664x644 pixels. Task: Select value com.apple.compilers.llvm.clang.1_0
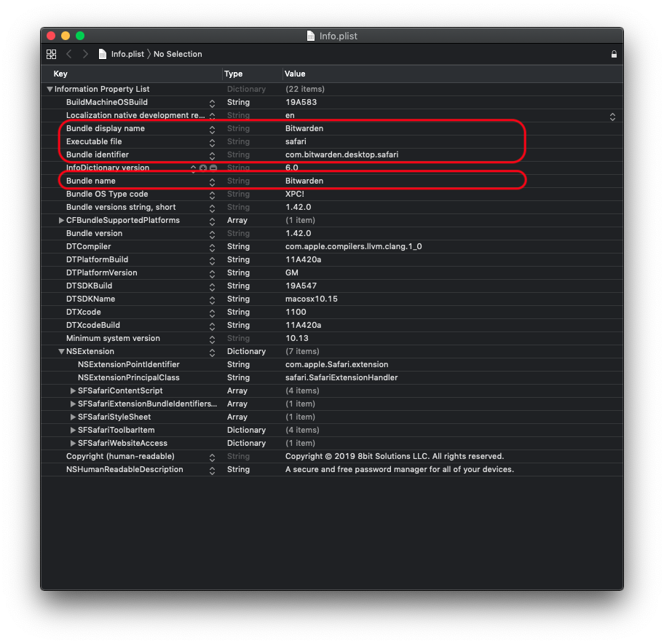[x=353, y=246]
